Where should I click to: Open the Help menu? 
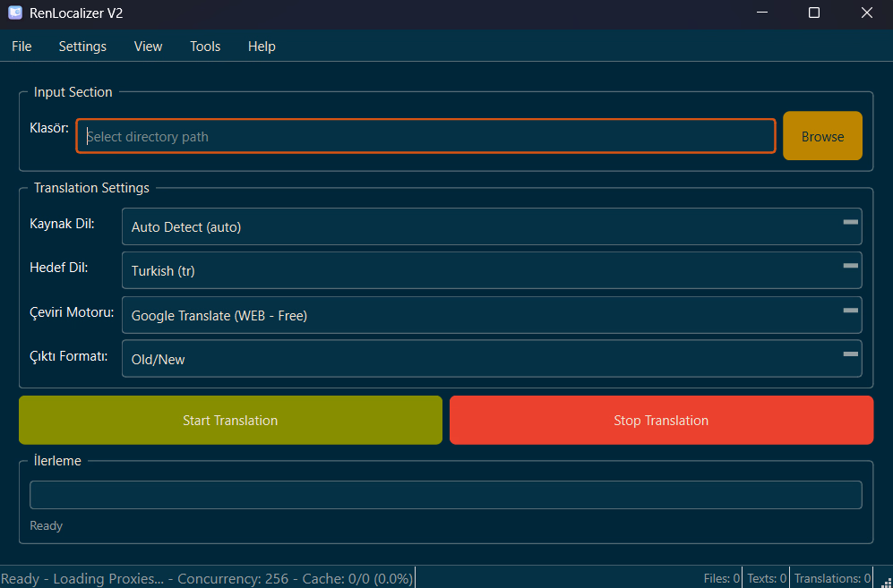[x=262, y=47]
